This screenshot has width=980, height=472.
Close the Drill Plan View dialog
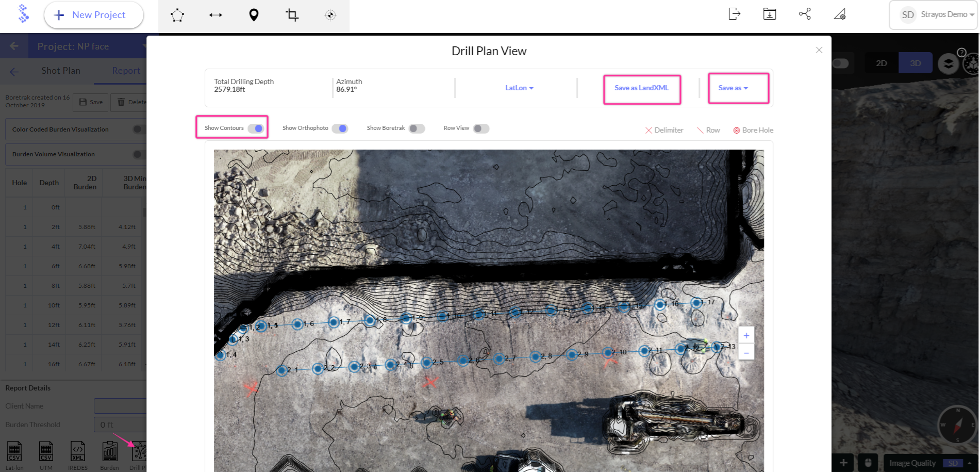pos(819,50)
